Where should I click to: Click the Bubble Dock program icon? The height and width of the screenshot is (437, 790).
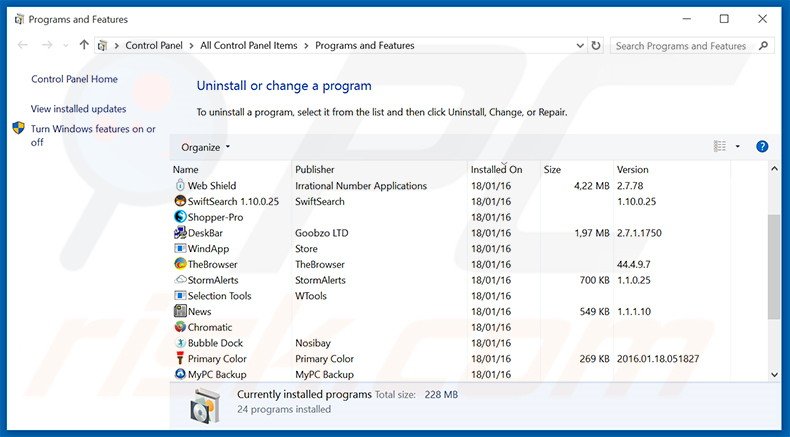180,342
